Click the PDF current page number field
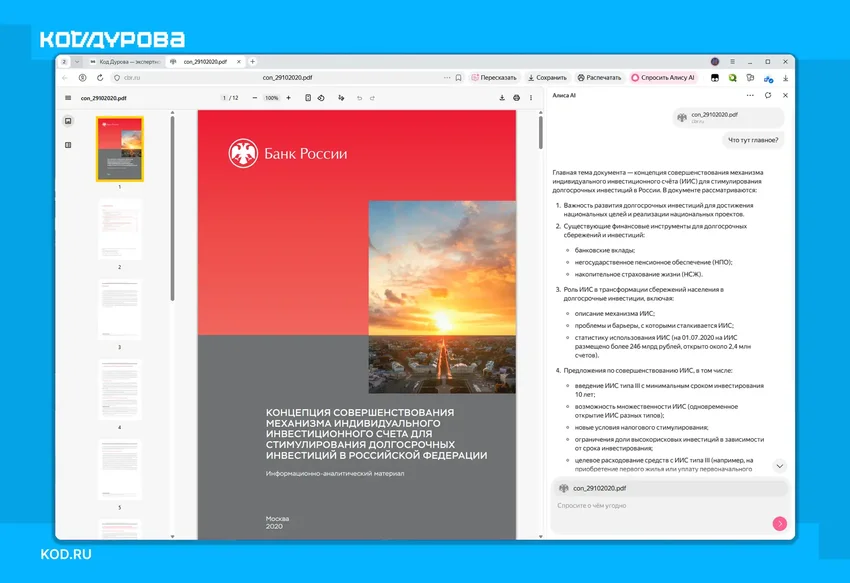 click(x=224, y=98)
